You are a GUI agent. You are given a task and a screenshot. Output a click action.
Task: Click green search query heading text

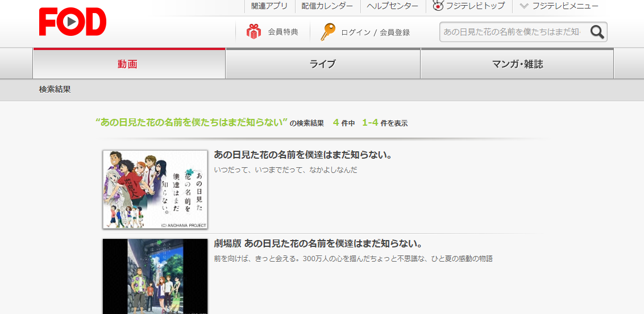(191, 122)
